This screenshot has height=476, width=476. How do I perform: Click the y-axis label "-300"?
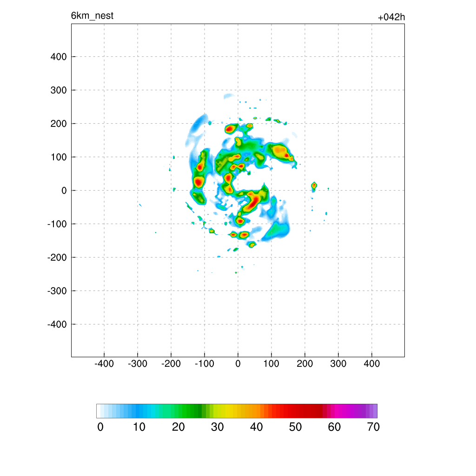[x=57, y=291]
